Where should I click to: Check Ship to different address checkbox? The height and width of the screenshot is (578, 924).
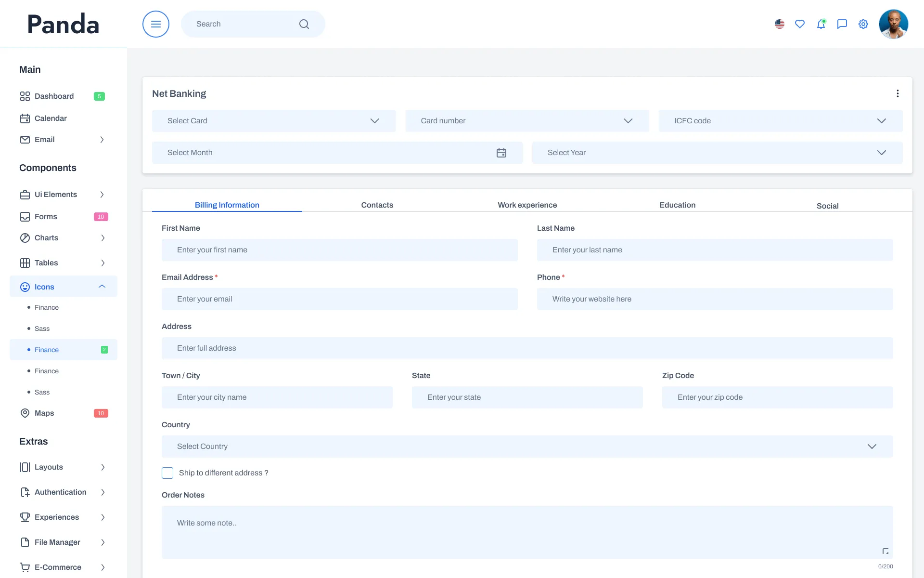pyautogui.click(x=167, y=473)
